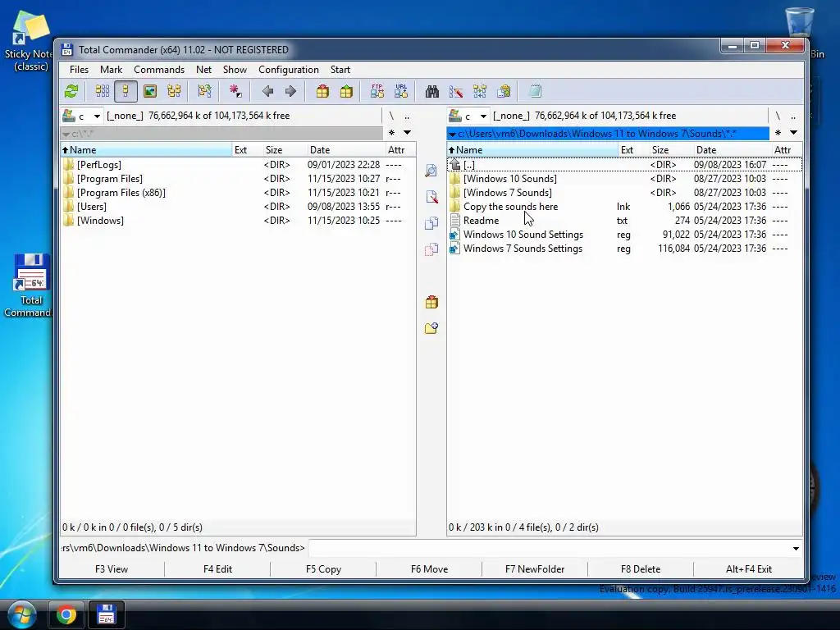The height and width of the screenshot is (630, 840).
Task: Open the URL new FTP connection icon
Action: (401, 91)
